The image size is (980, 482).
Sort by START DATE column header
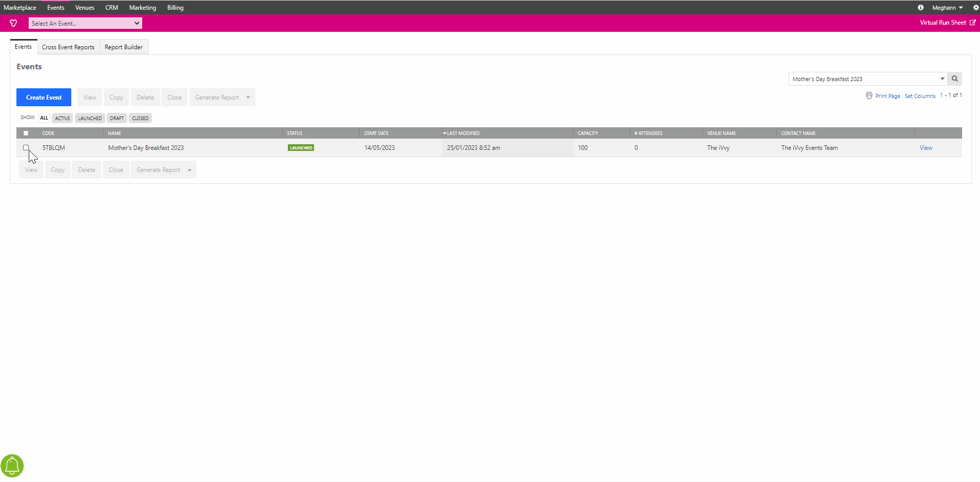(x=377, y=133)
